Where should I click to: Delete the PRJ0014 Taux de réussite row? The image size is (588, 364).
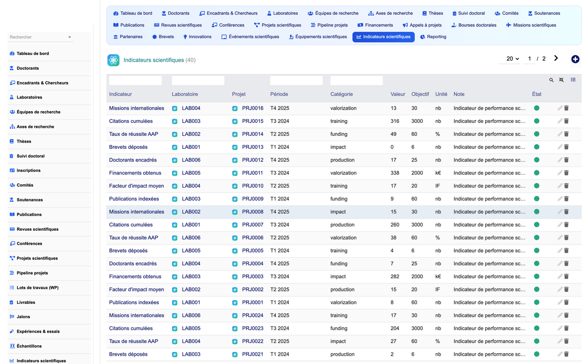pyautogui.click(x=566, y=134)
